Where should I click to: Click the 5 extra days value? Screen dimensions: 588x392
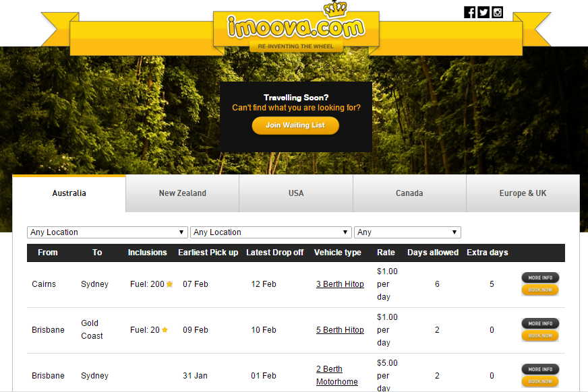tap(492, 284)
